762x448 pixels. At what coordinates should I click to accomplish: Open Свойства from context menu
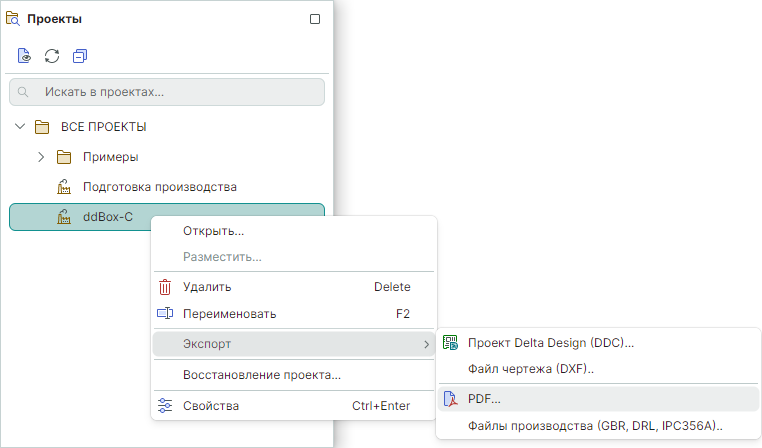pyautogui.click(x=294, y=406)
